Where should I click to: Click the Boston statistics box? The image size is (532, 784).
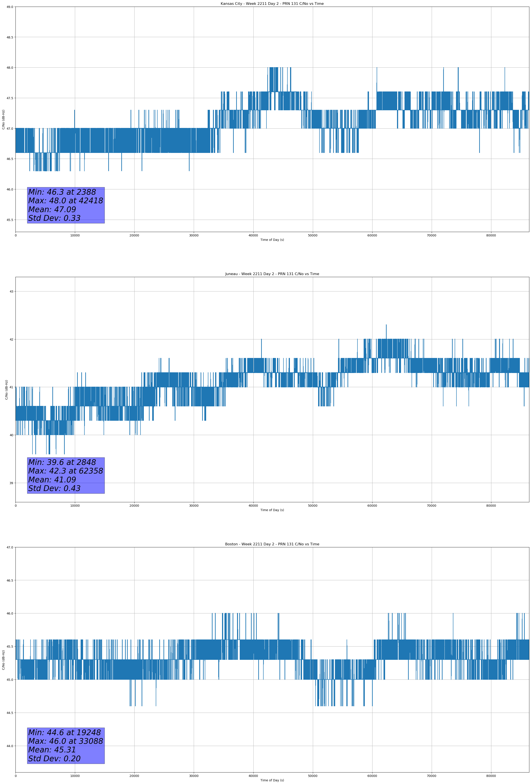point(66,746)
